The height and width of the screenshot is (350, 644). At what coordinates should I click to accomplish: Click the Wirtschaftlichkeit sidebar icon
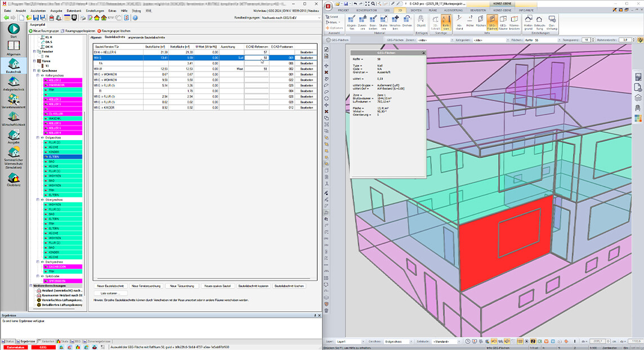click(14, 118)
